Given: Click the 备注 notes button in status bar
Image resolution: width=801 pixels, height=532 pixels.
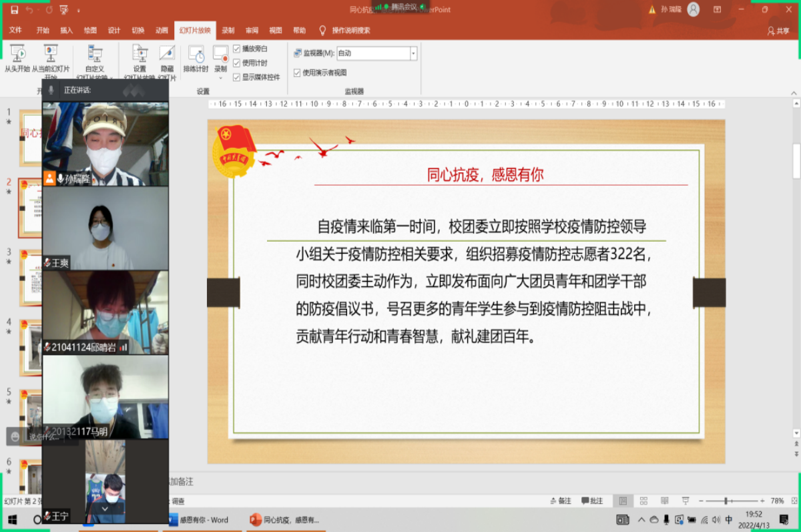Looking at the screenshot, I should click(x=561, y=501).
